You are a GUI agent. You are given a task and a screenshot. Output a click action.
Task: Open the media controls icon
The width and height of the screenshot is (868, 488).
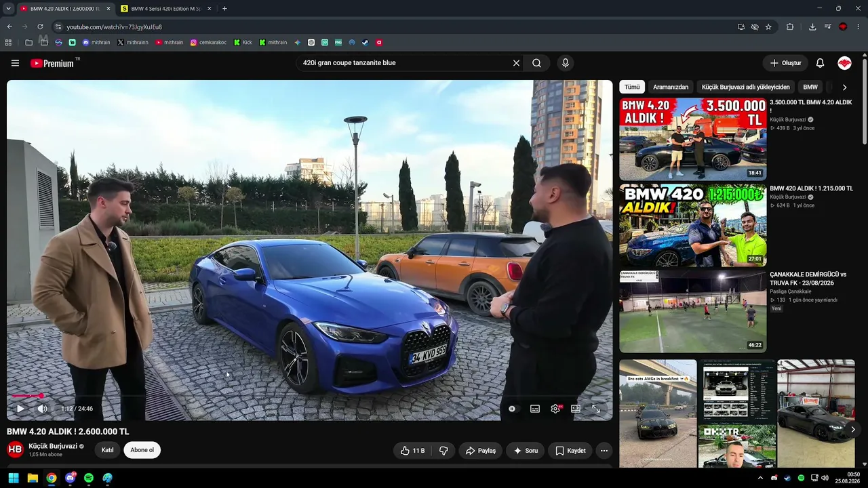[828, 27]
